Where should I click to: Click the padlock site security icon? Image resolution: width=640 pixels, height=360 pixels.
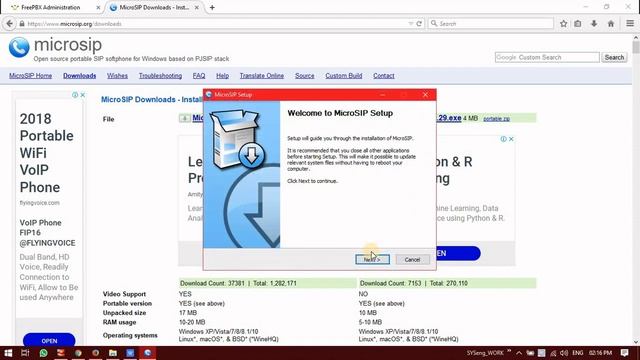click(22, 24)
